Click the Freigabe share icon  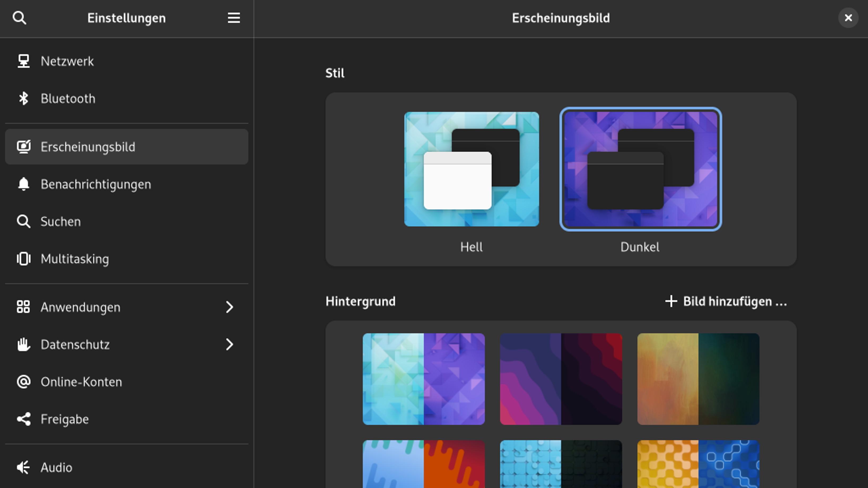coord(24,419)
